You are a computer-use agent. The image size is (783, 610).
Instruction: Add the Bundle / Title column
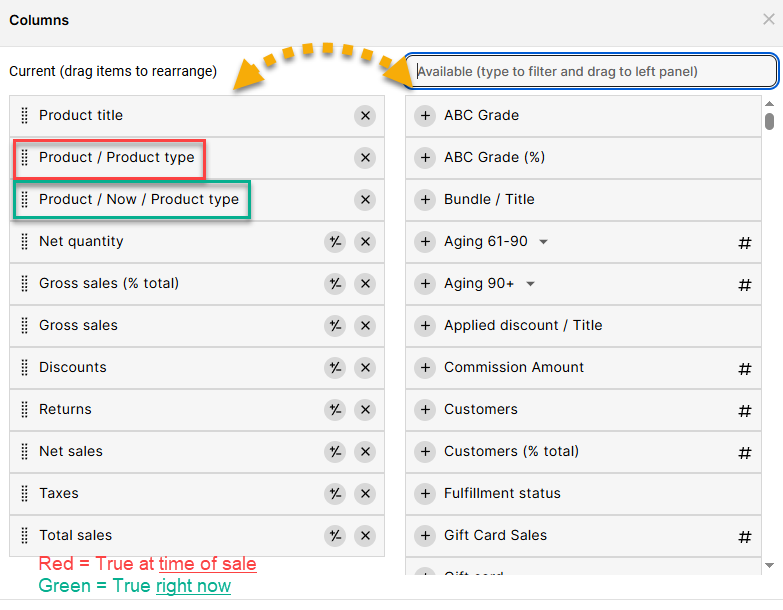coord(425,200)
